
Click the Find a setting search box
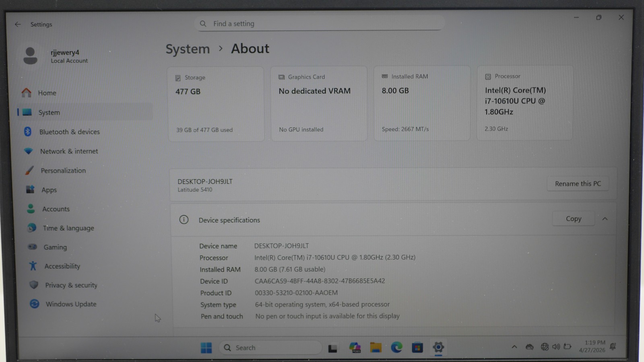pyautogui.click(x=320, y=23)
